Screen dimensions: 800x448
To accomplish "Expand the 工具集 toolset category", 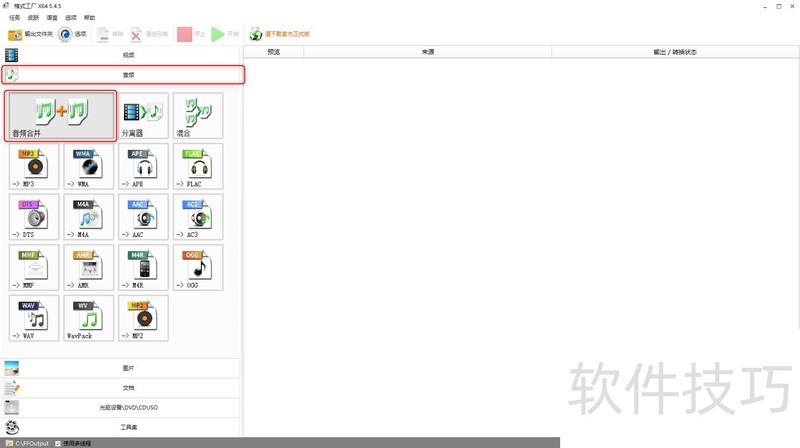I will point(121,427).
